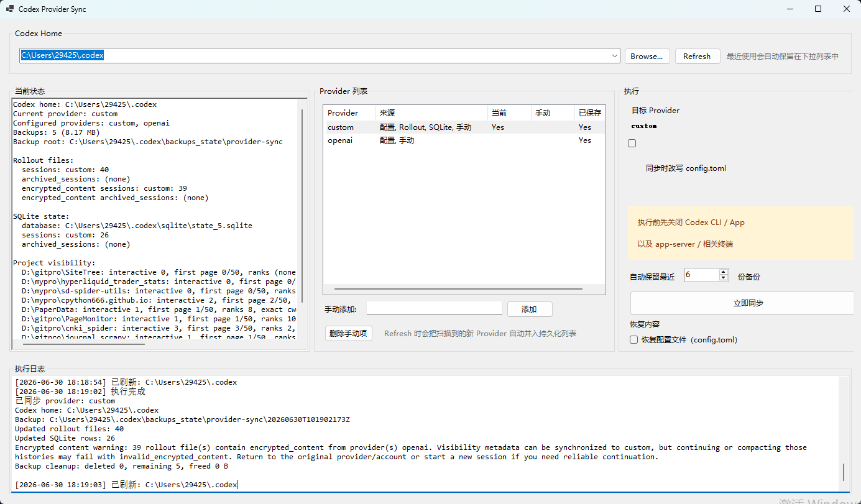Click the 执行前先关闭 Codex CLI / App warning text

[x=691, y=222]
